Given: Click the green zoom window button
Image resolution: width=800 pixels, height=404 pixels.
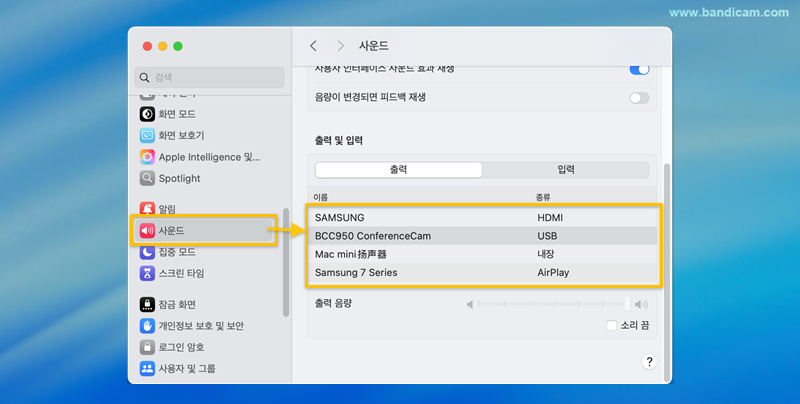Looking at the screenshot, I should 178,46.
